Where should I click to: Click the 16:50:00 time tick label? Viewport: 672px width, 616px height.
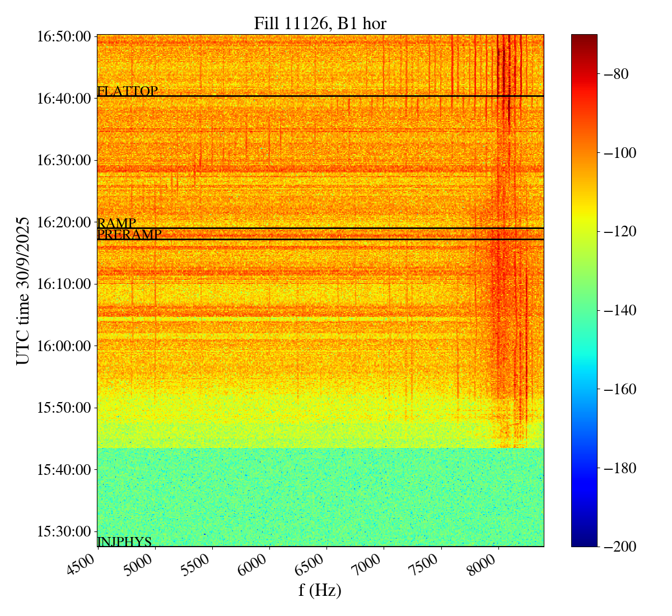click(x=64, y=37)
